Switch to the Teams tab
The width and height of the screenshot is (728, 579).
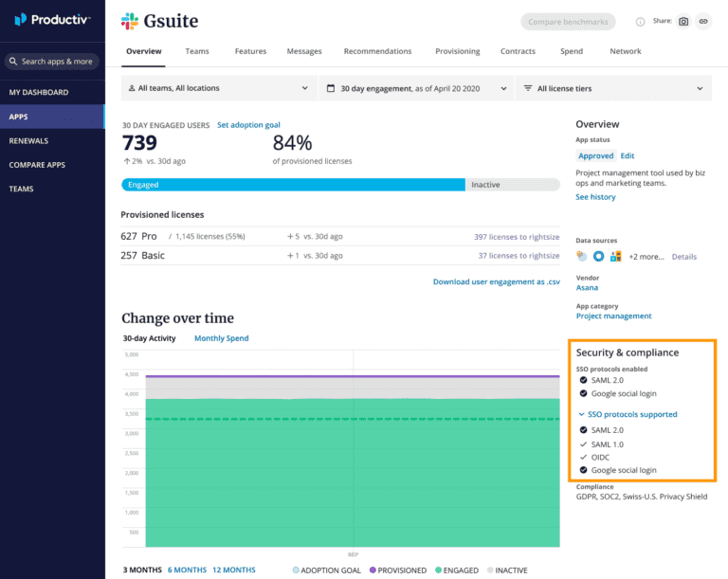tap(197, 51)
